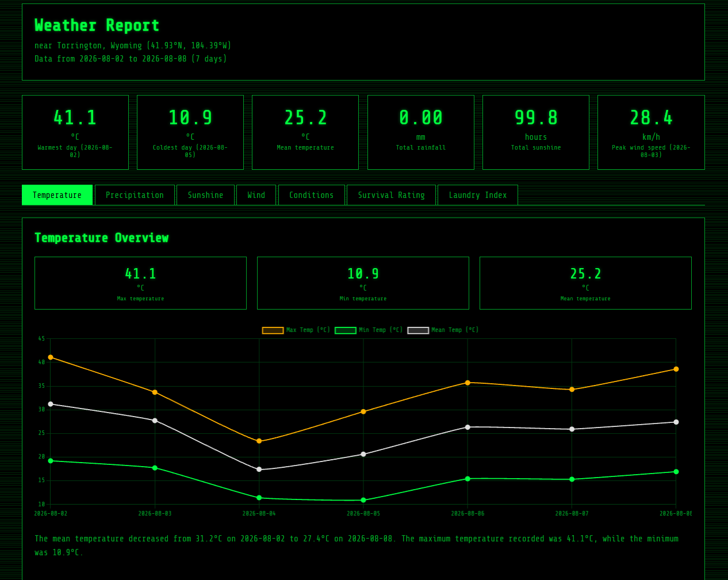Open the Laundry Index tab

pos(477,195)
